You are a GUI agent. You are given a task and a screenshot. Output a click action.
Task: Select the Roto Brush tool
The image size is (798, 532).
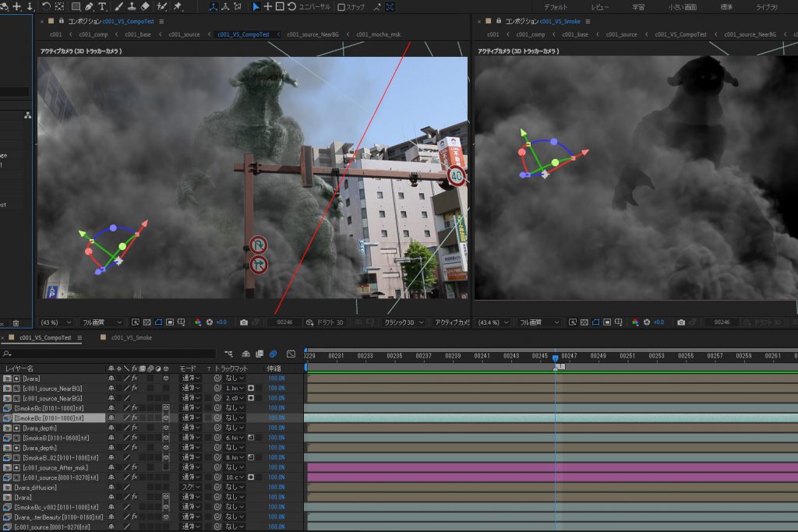click(x=162, y=6)
